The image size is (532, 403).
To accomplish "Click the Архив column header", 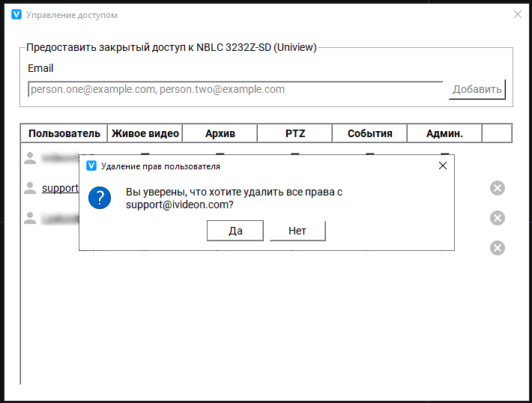I will click(220, 133).
